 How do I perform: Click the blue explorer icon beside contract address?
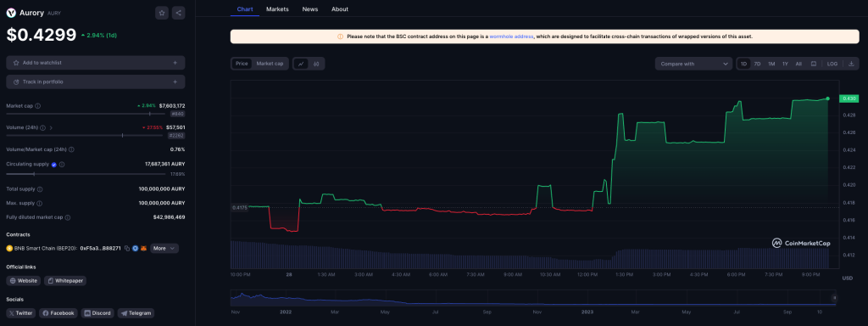[x=135, y=249]
